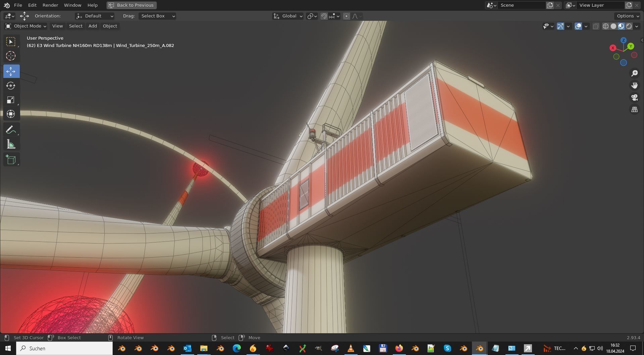Image resolution: width=644 pixels, height=355 pixels.
Task: Click the green Y axis on gizmo
Action: pyautogui.click(x=631, y=46)
